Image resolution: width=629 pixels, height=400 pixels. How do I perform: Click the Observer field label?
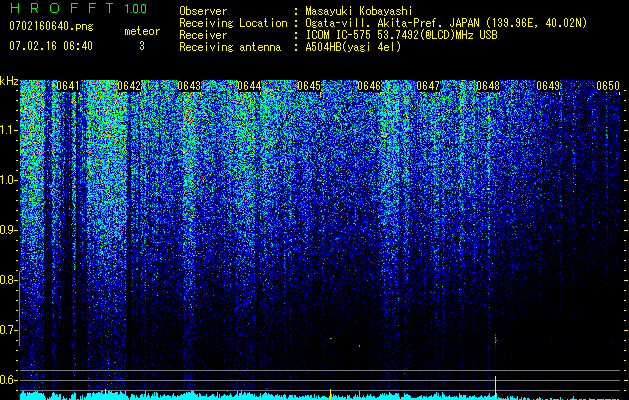pos(203,11)
